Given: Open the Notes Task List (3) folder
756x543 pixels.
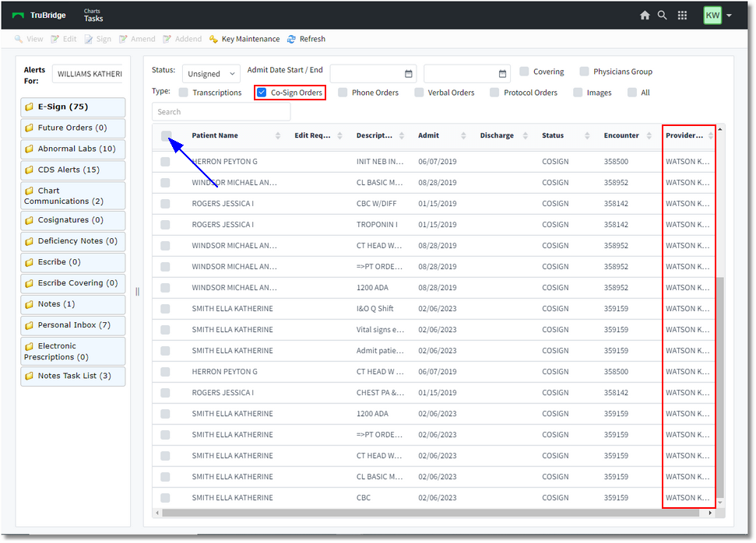Looking at the screenshot, I should 73,377.
